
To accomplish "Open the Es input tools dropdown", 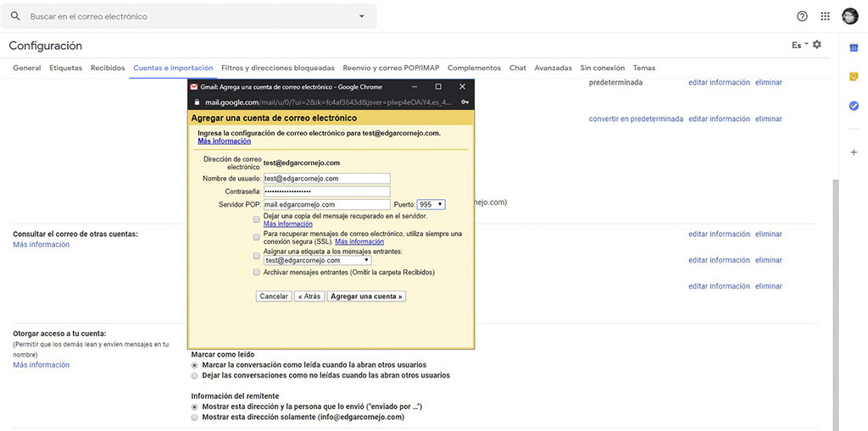I will (x=800, y=45).
